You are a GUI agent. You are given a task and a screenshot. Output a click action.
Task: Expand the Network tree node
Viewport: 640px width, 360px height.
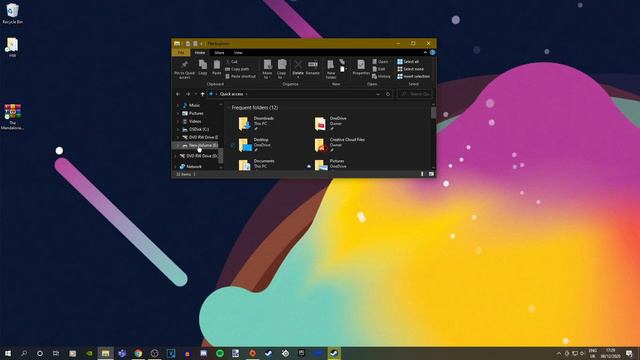click(176, 167)
